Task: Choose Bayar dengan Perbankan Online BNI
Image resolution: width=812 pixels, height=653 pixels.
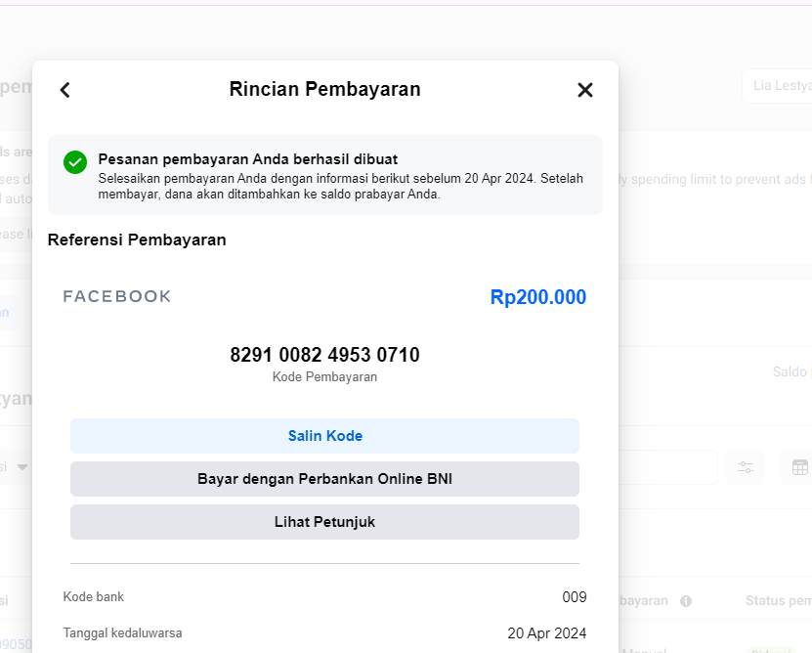Action: (x=324, y=479)
